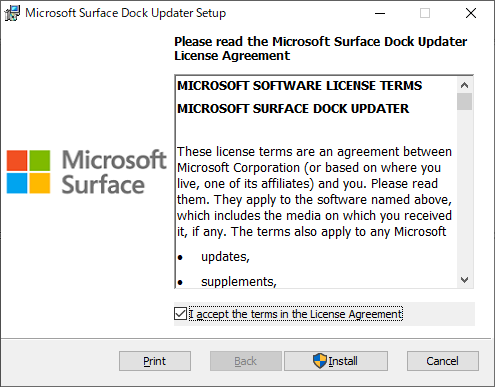Click the 'supplements,' bullet item
The height and width of the screenshot is (387, 495).
(x=239, y=282)
